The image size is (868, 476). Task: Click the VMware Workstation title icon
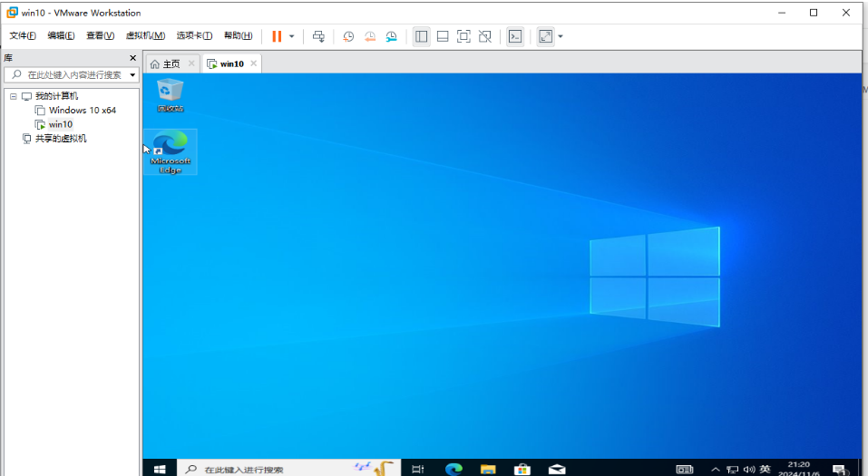[12, 12]
